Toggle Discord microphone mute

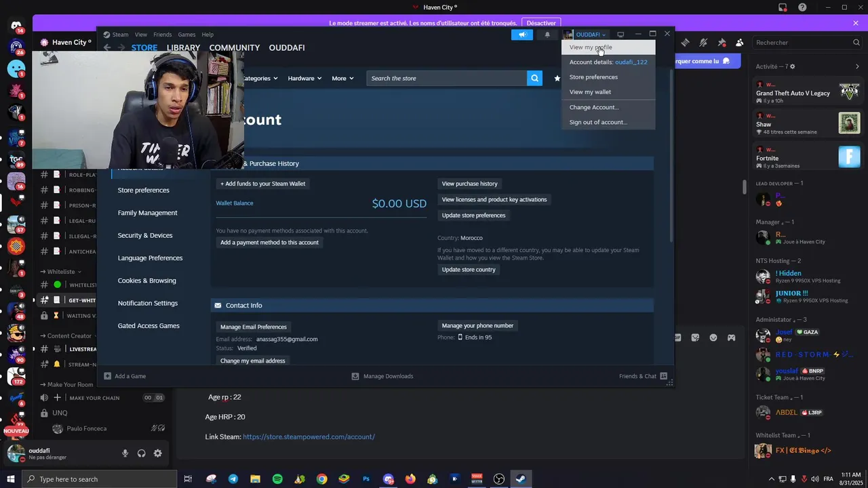click(x=125, y=453)
